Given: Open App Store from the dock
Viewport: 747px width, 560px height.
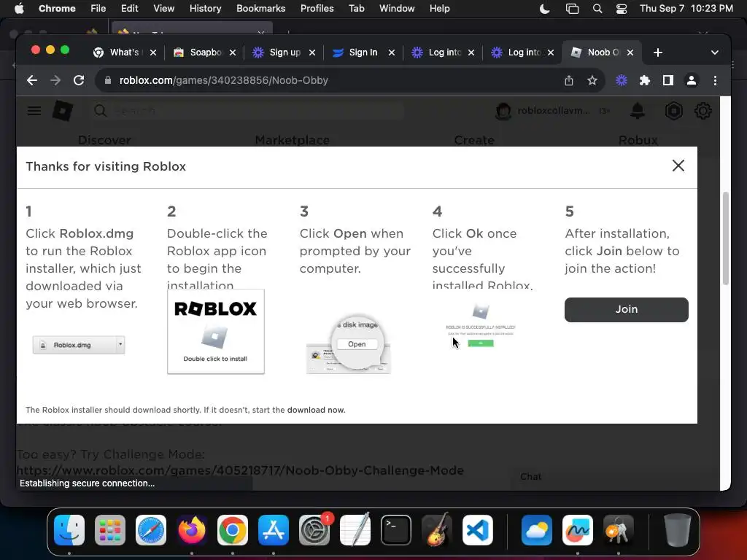Looking at the screenshot, I should coord(274,530).
